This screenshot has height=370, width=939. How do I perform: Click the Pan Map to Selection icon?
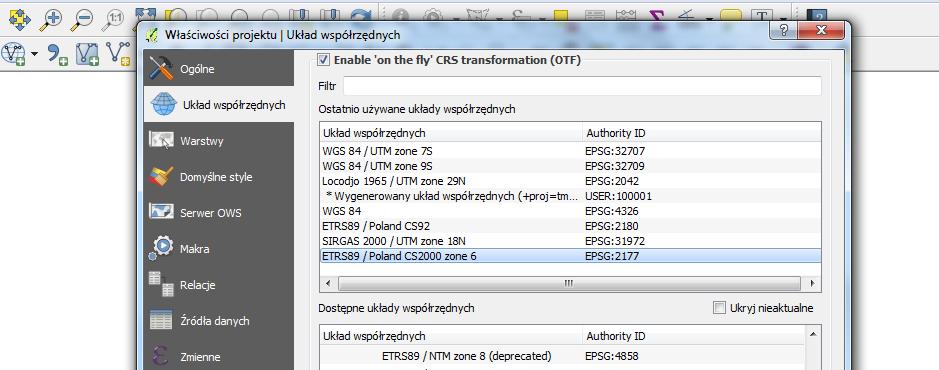20,20
